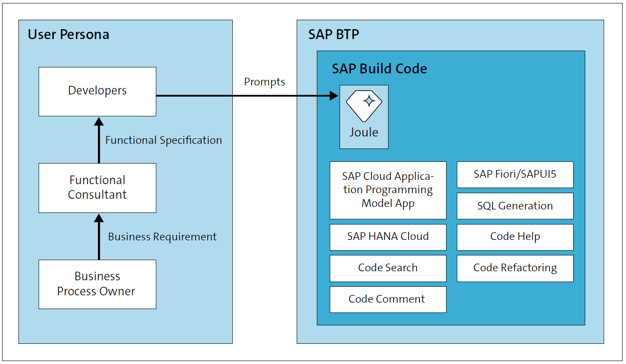
Task: Select the User Persona panel title
Action: pos(69,35)
